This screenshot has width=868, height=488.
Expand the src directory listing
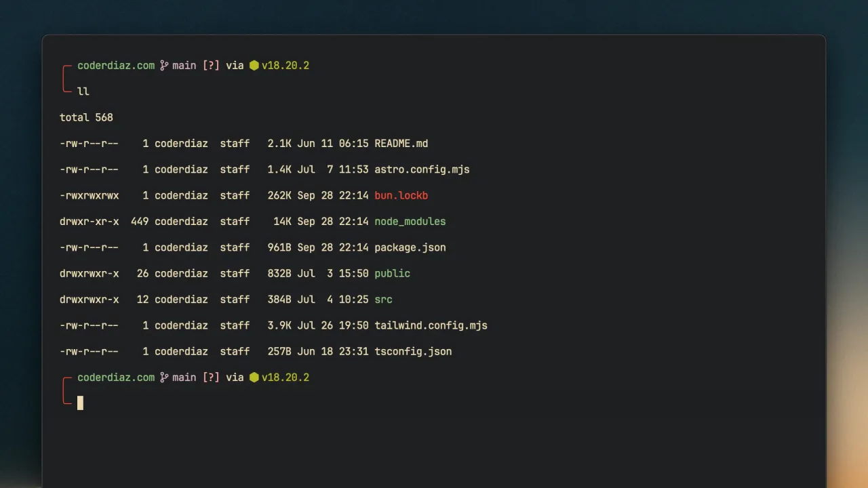click(383, 300)
